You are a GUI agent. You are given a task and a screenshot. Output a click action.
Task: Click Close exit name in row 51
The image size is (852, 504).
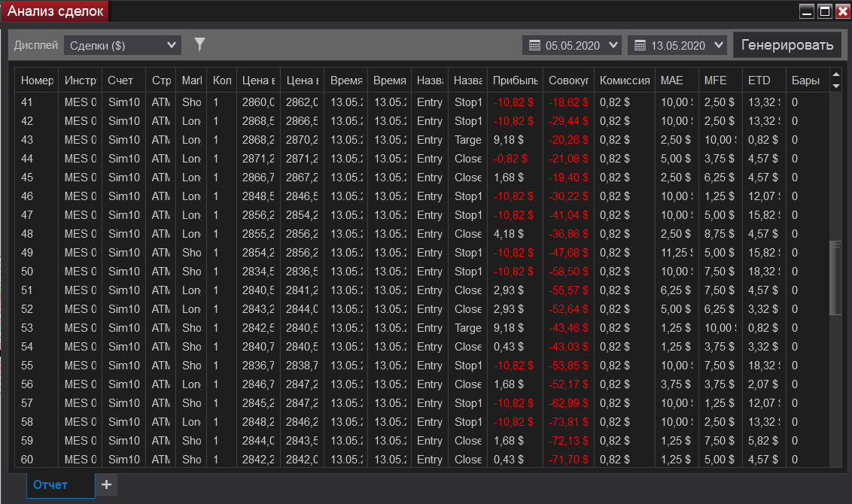[468, 290]
